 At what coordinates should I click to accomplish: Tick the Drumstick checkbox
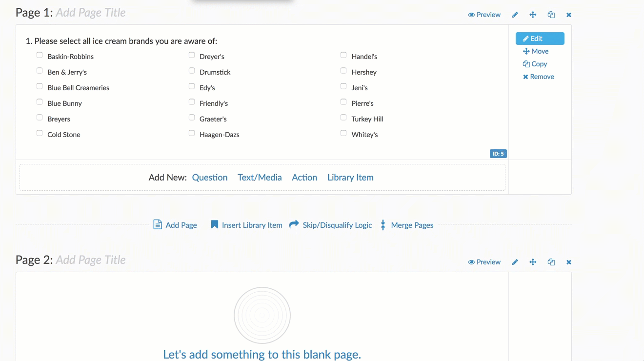192,71
